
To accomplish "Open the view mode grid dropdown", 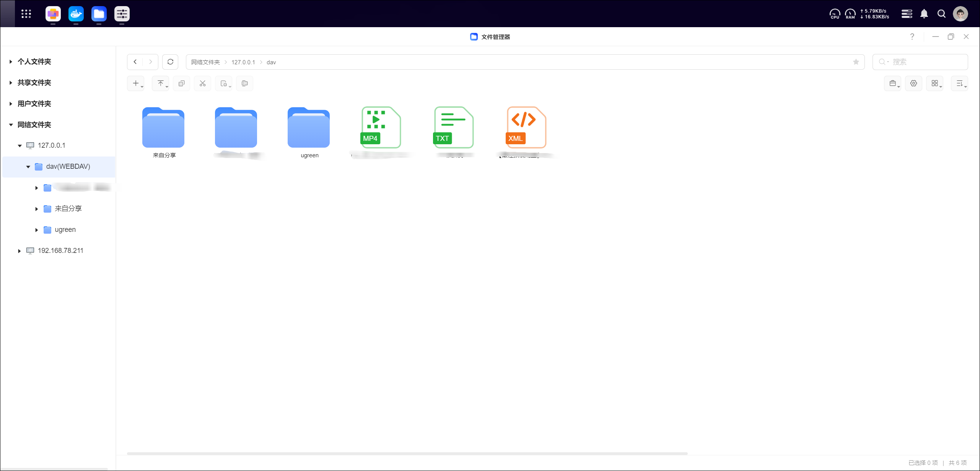I will point(934,83).
